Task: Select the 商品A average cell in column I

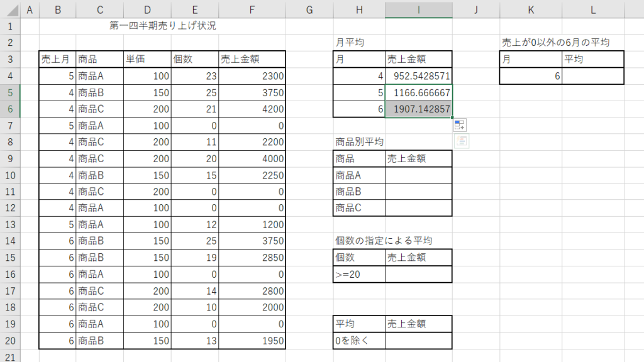Action: coord(418,175)
